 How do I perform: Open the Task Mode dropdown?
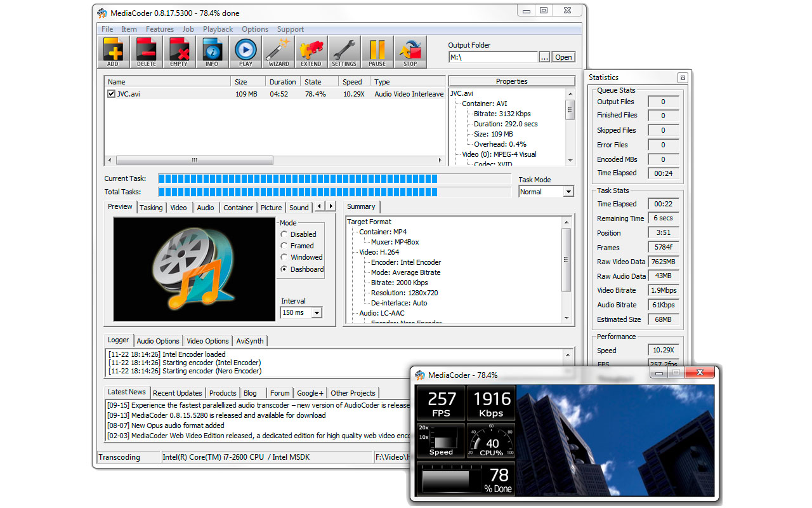click(546, 192)
